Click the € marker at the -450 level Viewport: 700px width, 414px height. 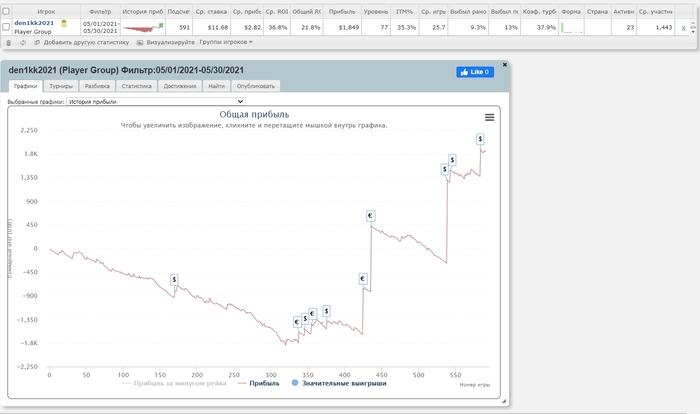tap(362, 279)
